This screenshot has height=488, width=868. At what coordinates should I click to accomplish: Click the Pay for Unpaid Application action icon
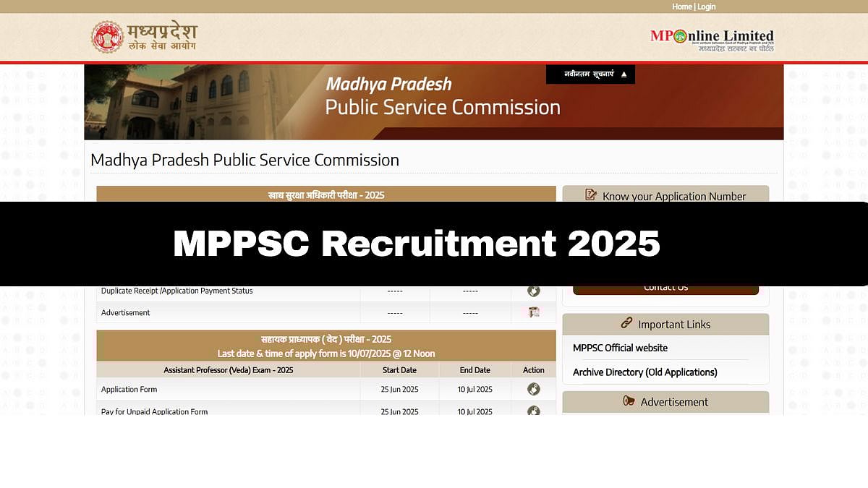click(x=534, y=411)
